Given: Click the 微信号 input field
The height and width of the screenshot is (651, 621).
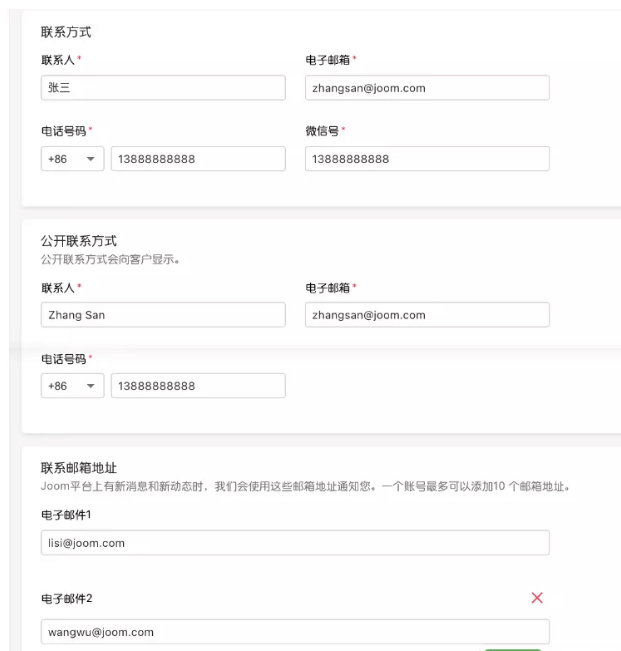Looking at the screenshot, I should tap(427, 159).
